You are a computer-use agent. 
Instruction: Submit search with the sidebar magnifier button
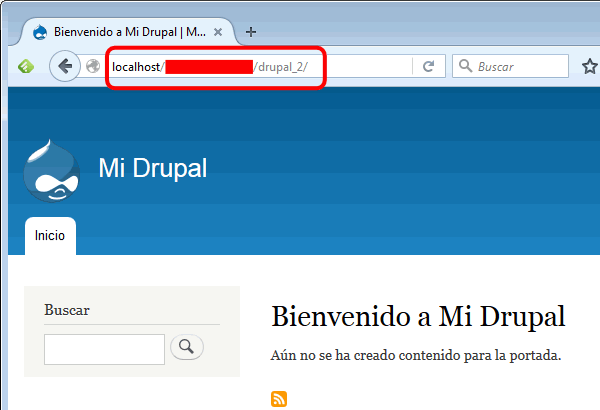coord(187,347)
